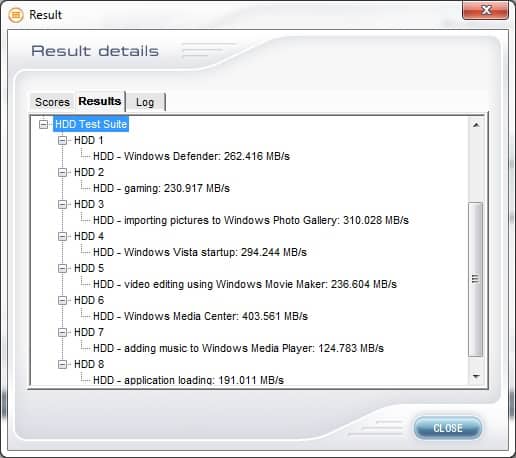Switch to the Scores tab

click(52, 102)
